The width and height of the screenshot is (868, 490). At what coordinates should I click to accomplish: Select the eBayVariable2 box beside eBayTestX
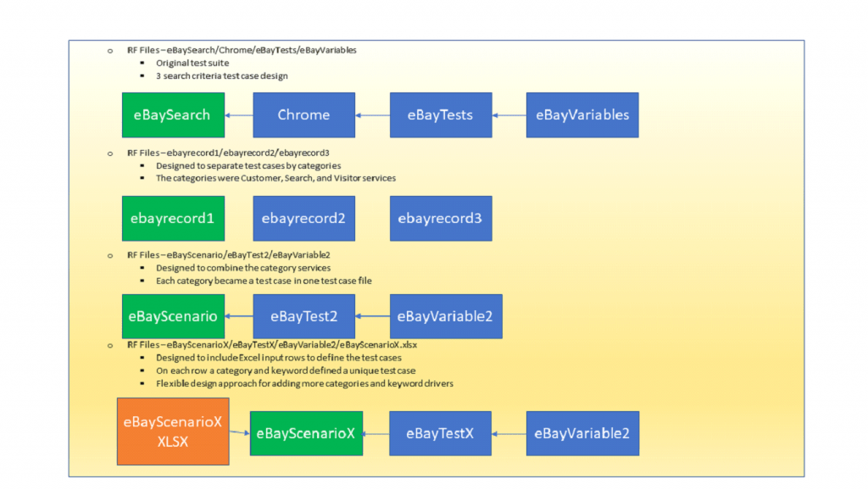point(582,433)
